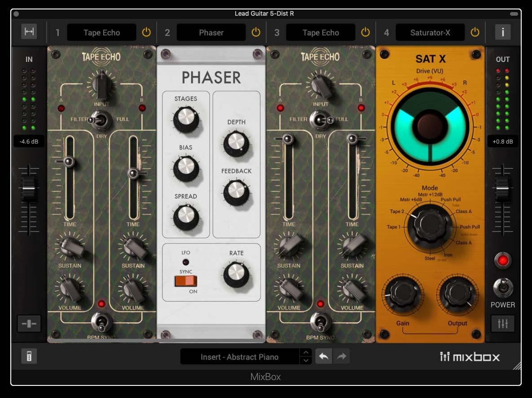Image resolution: width=532 pixels, height=398 pixels.
Task: Toggle power for slot 3 Tape Echo
Action: (x=365, y=32)
